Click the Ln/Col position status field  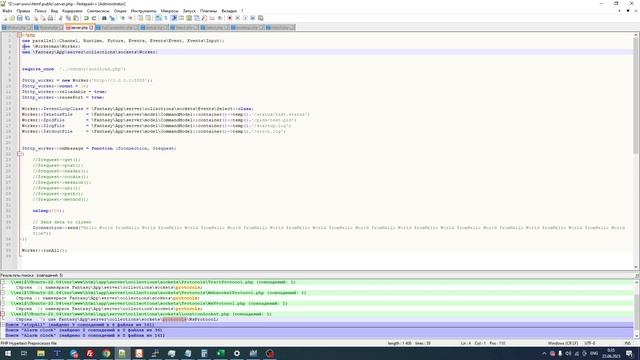483,343
